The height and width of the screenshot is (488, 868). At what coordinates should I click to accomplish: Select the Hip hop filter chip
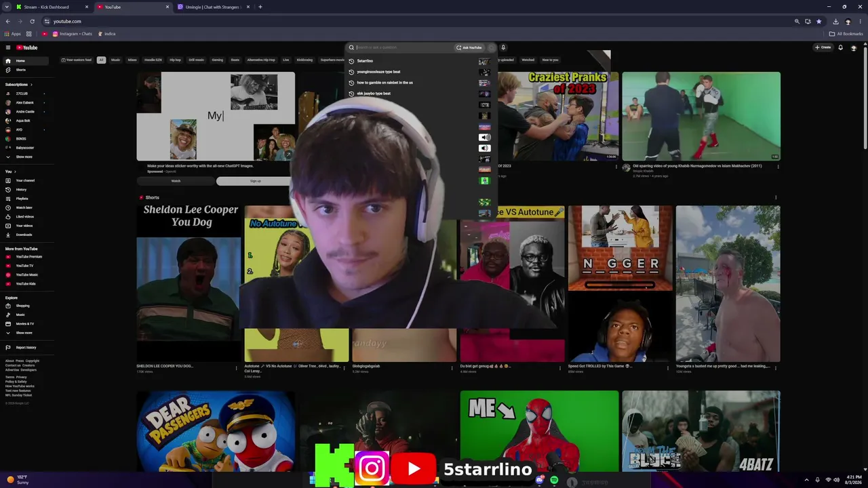click(175, 60)
